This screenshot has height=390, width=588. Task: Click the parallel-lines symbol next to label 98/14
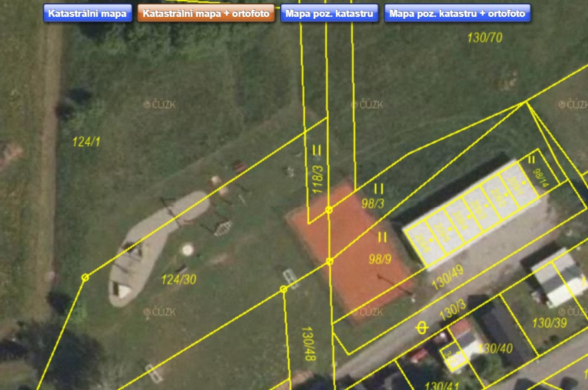(x=531, y=160)
